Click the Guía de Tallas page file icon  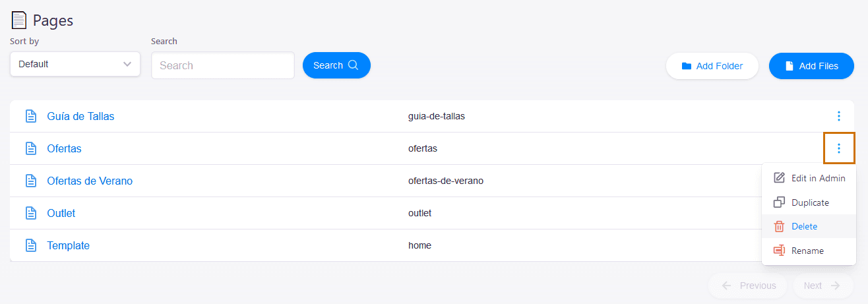point(30,116)
